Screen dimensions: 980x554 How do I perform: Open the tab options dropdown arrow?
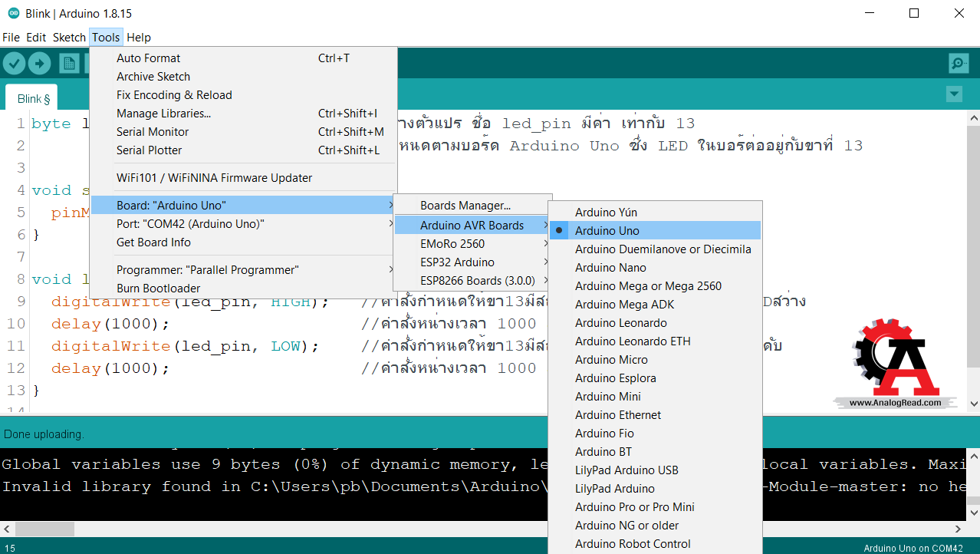[954, 94]
